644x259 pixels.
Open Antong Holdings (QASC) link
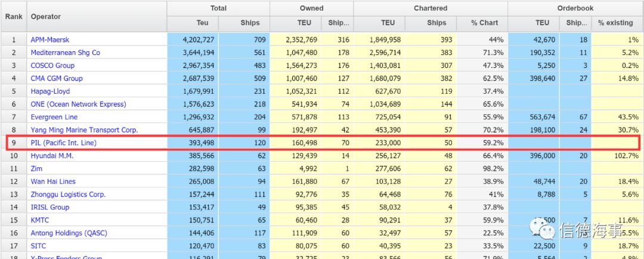point(69,233)
